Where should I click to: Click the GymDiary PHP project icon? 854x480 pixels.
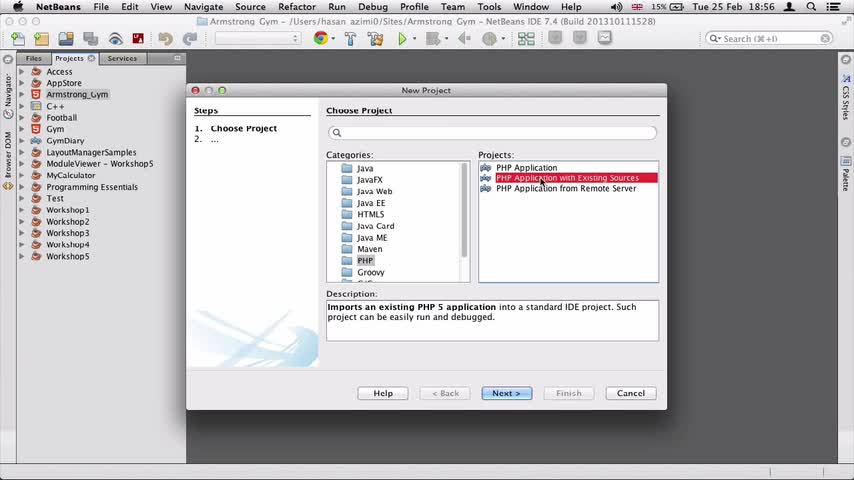[x=36, y=141]
